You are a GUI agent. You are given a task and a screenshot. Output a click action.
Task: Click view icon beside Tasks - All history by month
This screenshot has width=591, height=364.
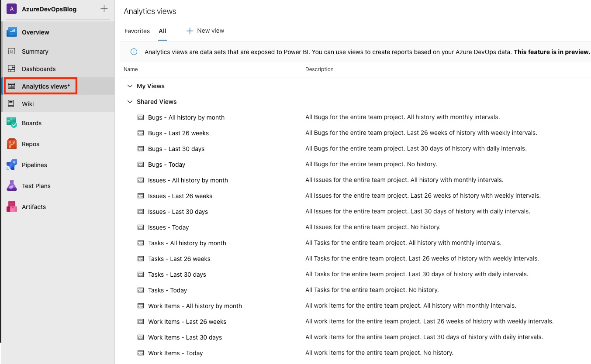coord(141,243)
